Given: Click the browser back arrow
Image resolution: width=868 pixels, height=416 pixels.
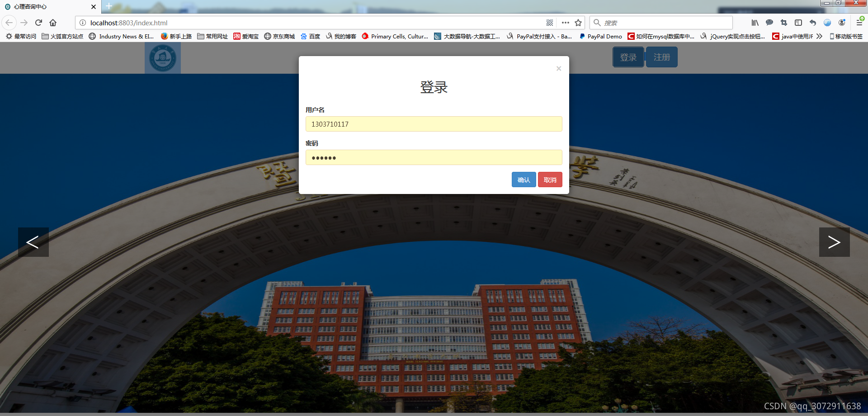Looking at the screenshot, I should 9,23.
